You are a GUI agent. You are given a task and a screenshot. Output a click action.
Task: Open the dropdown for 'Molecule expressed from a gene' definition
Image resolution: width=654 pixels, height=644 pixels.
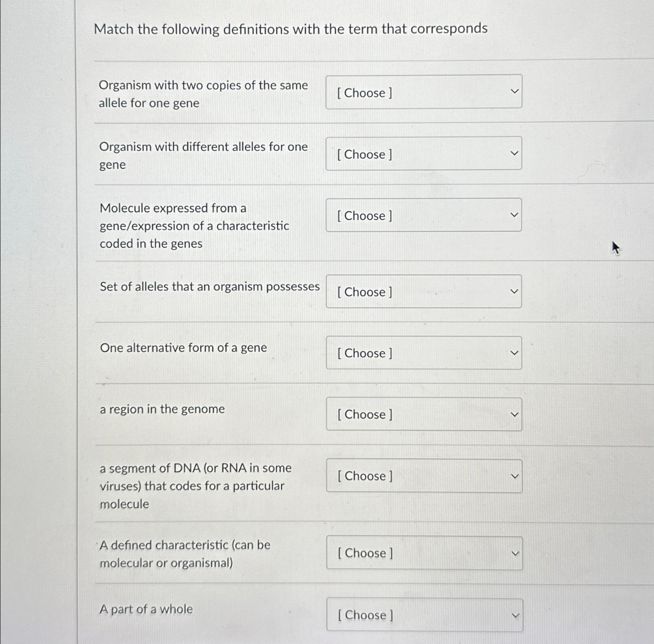point(423,216)
